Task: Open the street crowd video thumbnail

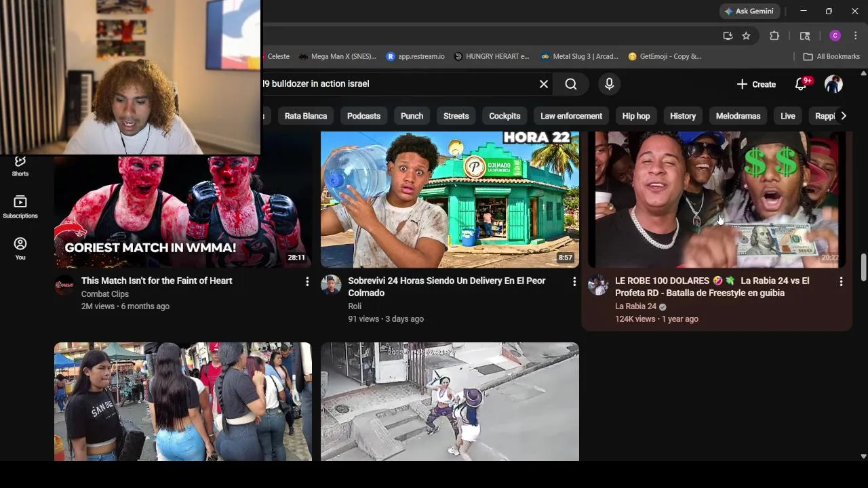Action: coord(183,401)
